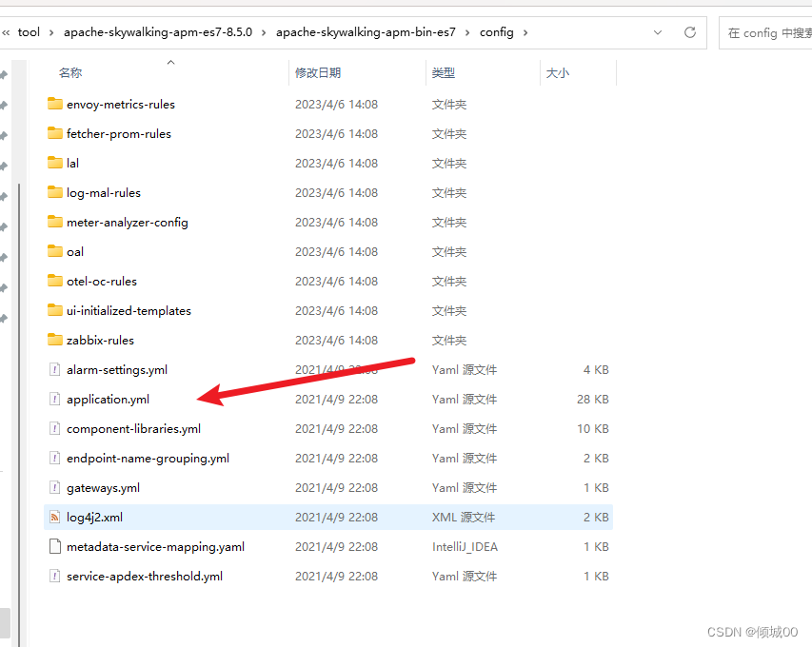
Task: Click the 在 config 中搜索 search box
Action: (765, 32)
